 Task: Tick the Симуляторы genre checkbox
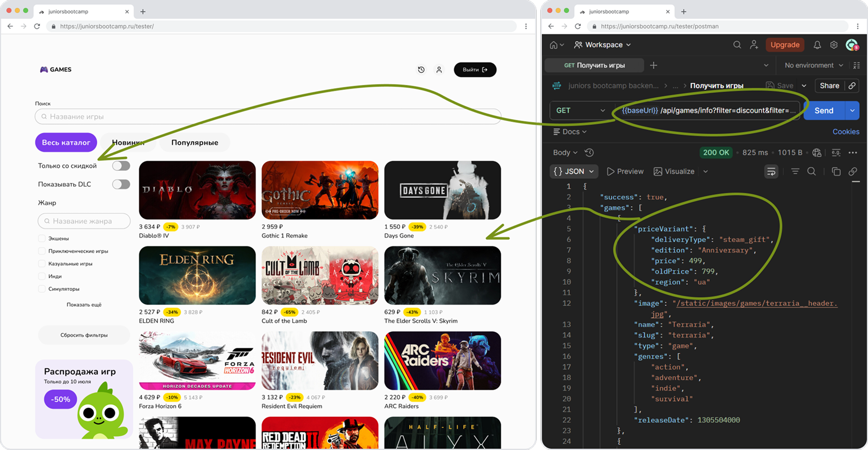click(42, 289)
